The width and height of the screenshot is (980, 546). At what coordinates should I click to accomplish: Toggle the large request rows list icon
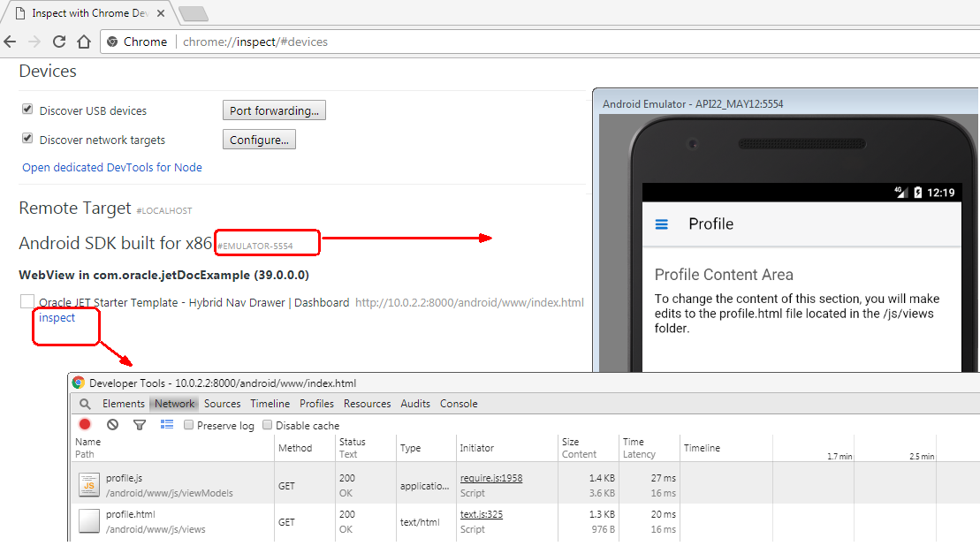(x=167, y=425)
